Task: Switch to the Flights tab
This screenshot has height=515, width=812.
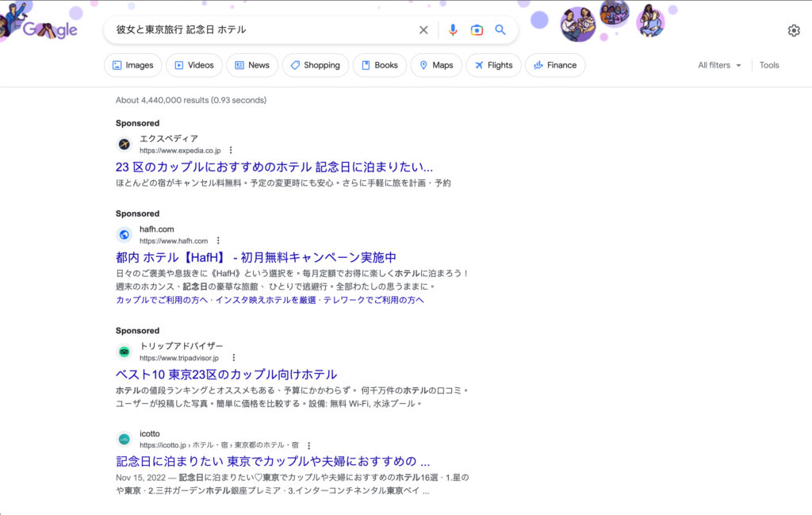Action: point(493,65)
